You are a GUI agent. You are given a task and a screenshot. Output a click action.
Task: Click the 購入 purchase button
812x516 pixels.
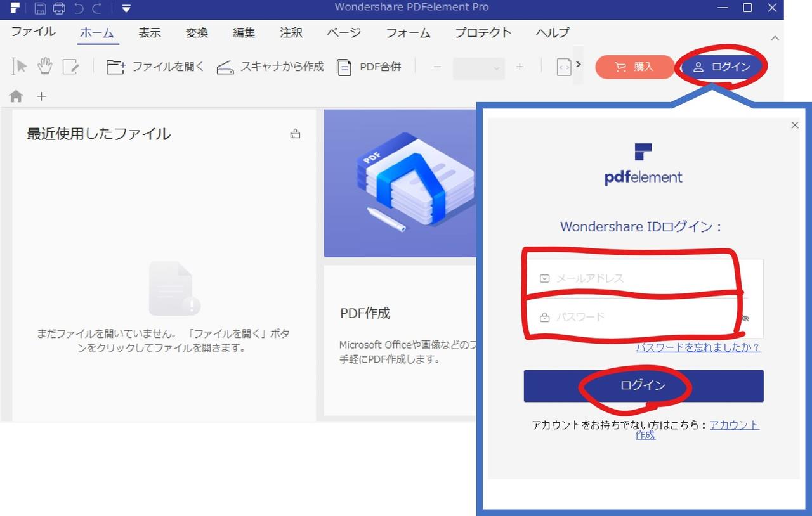click(634, 67)
